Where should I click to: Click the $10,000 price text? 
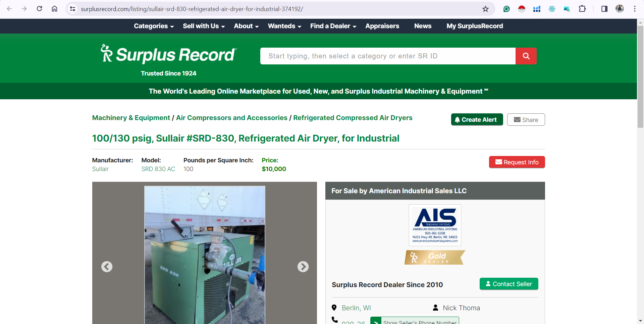tap(274, 169)
